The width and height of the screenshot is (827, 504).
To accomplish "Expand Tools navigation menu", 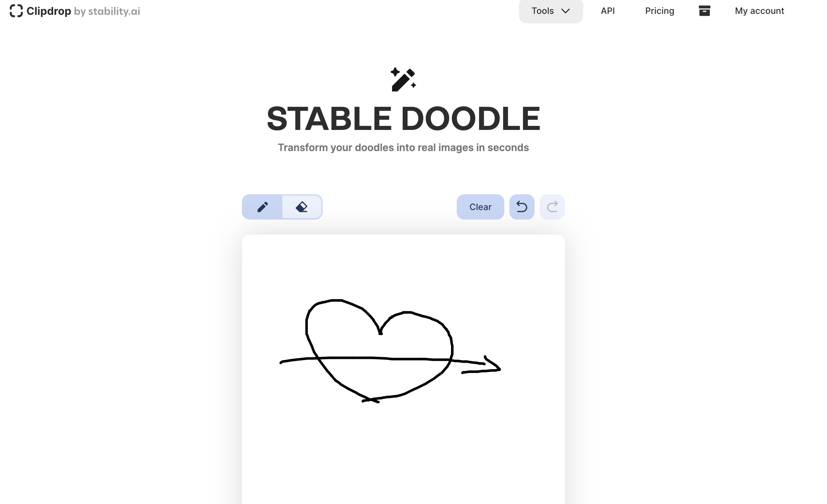I will (x=550, y=11).
